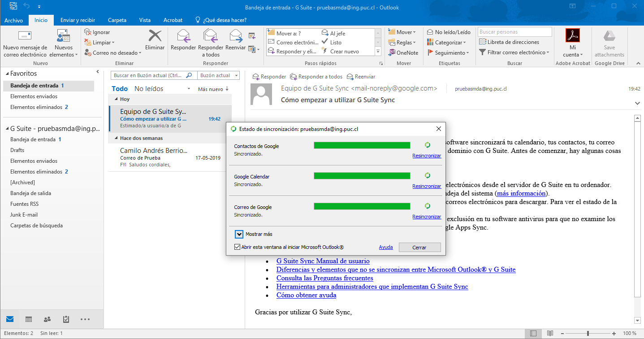Click the Ignorar conversation icon
The width and height of the screenshot is (644, 339).
tap(88, 32)
